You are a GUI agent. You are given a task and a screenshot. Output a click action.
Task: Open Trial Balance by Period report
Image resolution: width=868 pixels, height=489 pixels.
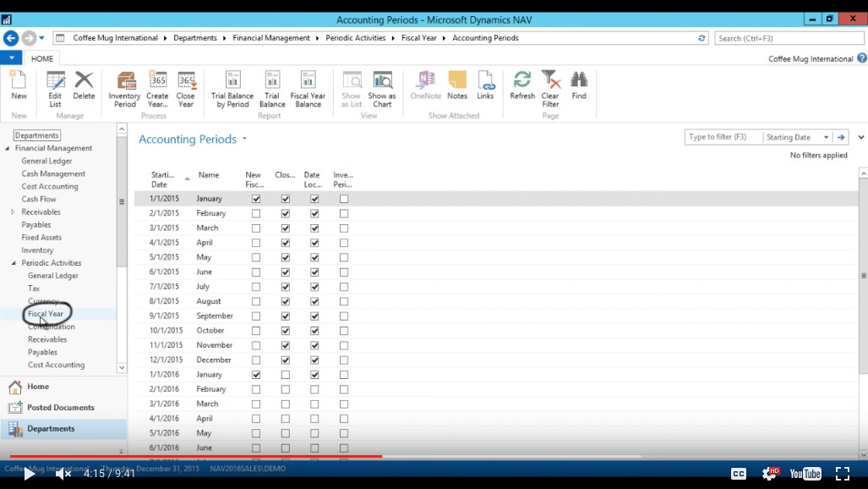pyautogui.click(x=232, y=89)
